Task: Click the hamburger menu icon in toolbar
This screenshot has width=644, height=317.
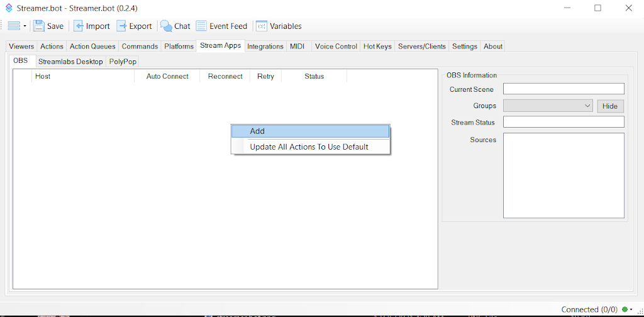Action: pyautogui.click(x=14, y=26)
